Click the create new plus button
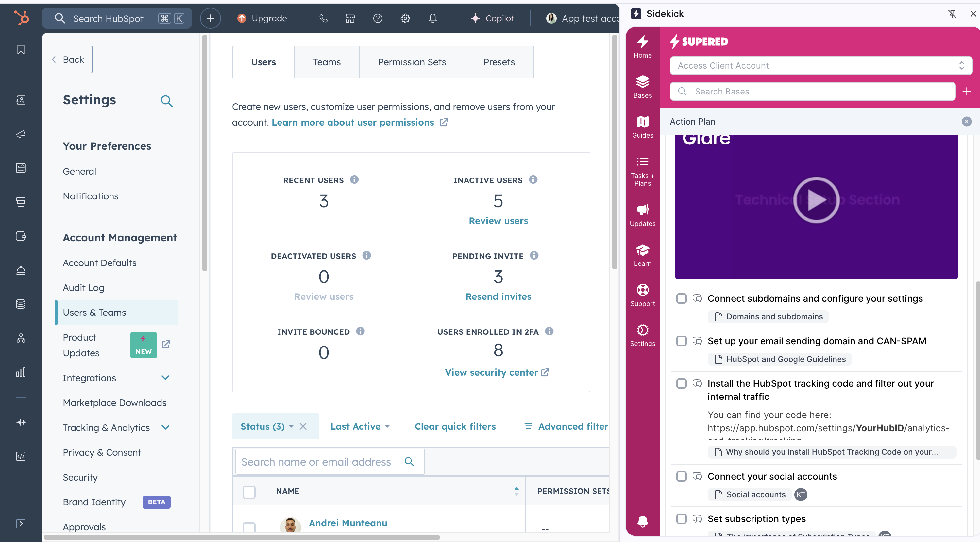Viewport: 980px width, 542px height. coord(211,18)
